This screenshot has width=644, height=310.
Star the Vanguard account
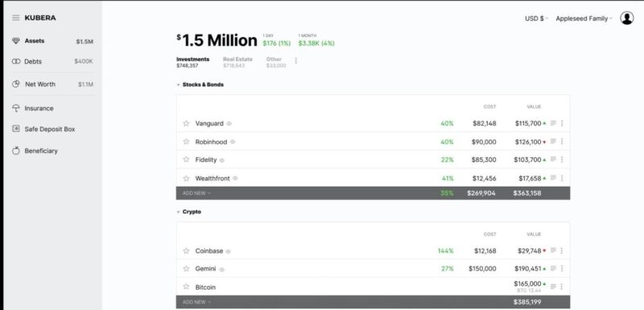tap(186, 123)
